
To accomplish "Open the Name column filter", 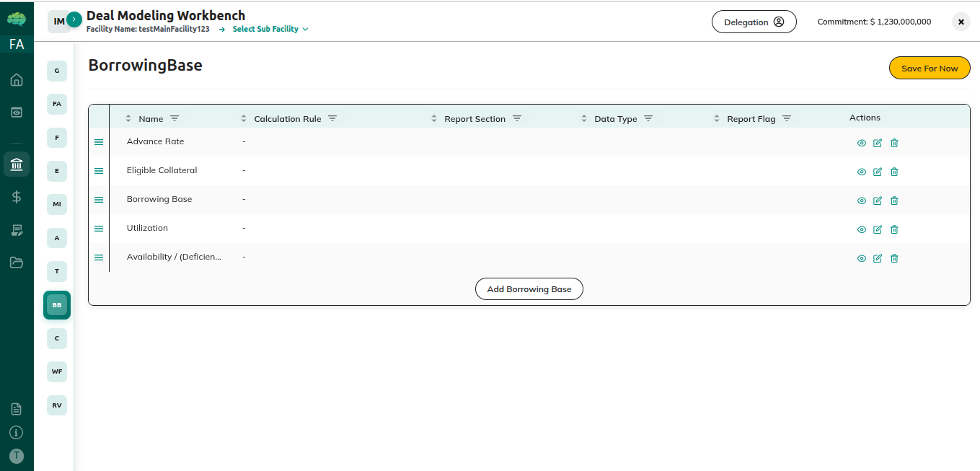I will pos(175,118).
